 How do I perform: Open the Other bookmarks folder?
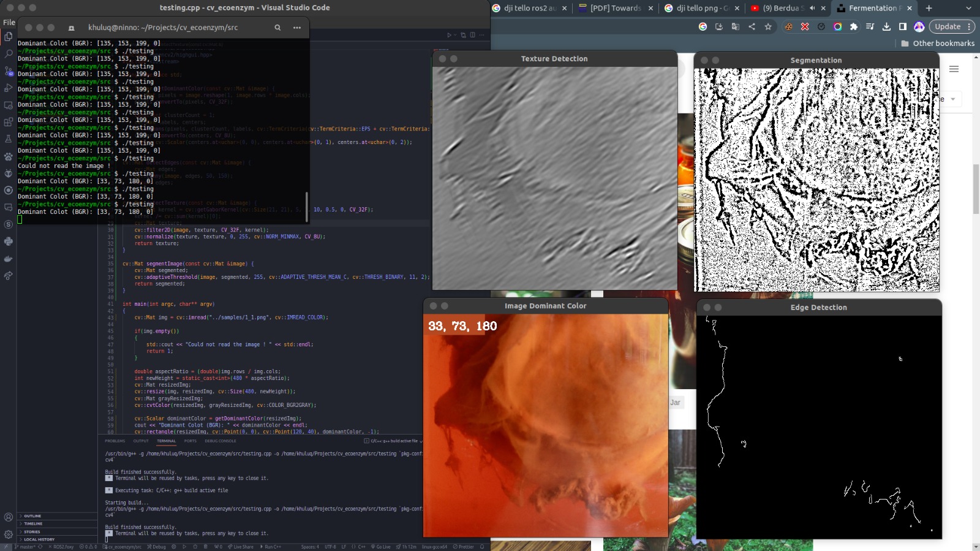(x=938, y=44)
